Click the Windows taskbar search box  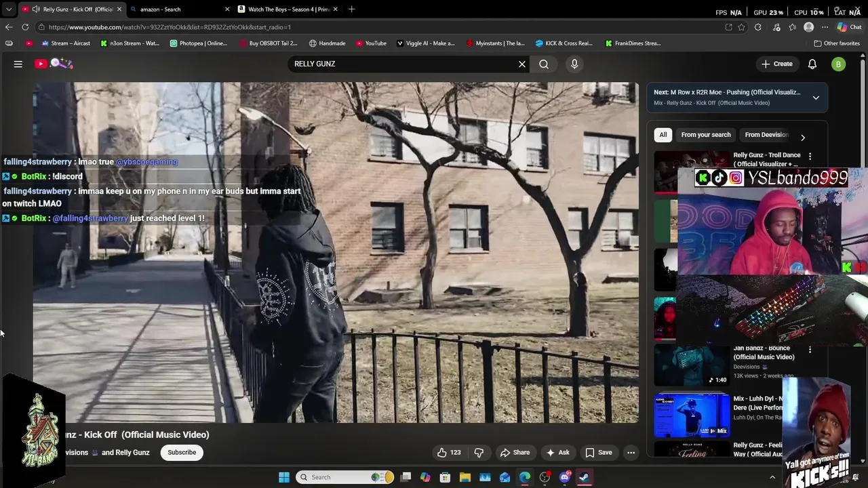point(346,477)
